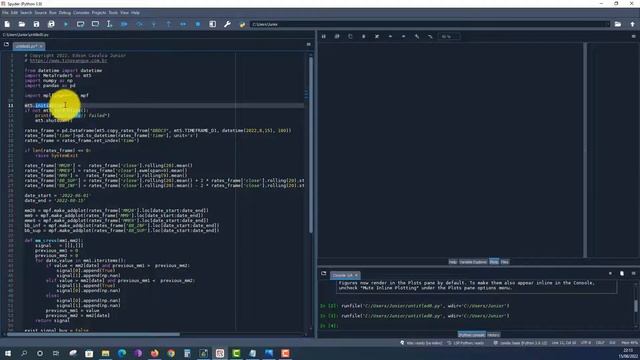Image resolution: width=640 pixels, height=360 pixels.
Task: Execute the current line in the debugger
Action: 139,24
